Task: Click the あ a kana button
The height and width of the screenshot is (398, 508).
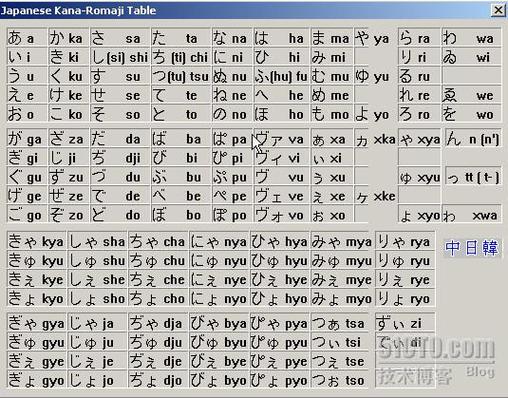Action: coord(27,38)
